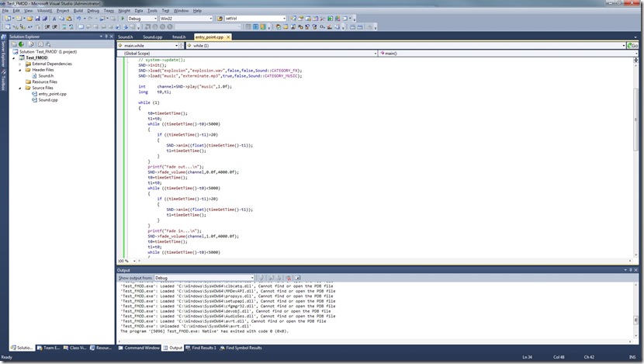Open the while (1) context dropdown

406,46
